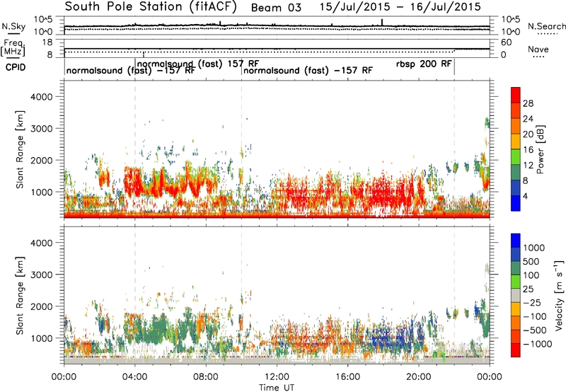Image resolution: width=566 pixels, height=392 pixels.
Task: Click the 4000 tick of the power panel
Action: 41,97
